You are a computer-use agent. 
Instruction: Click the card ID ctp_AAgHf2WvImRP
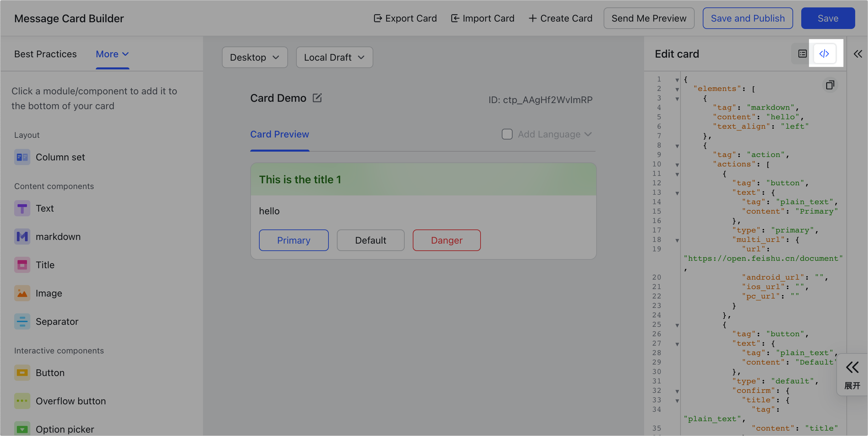[x=541, y=100]
